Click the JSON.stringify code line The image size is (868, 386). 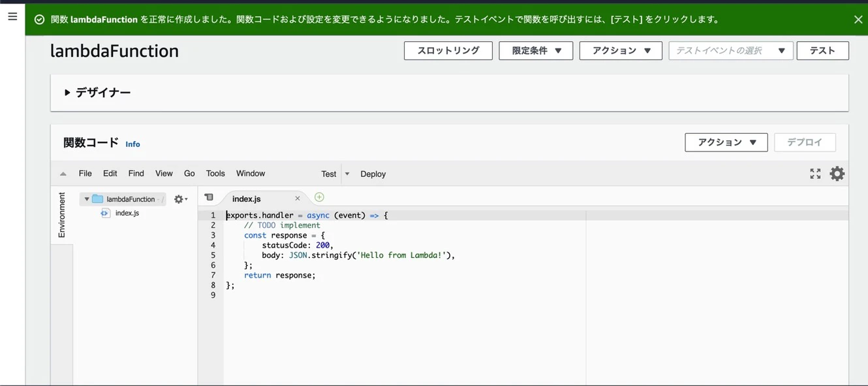(358, 255)
